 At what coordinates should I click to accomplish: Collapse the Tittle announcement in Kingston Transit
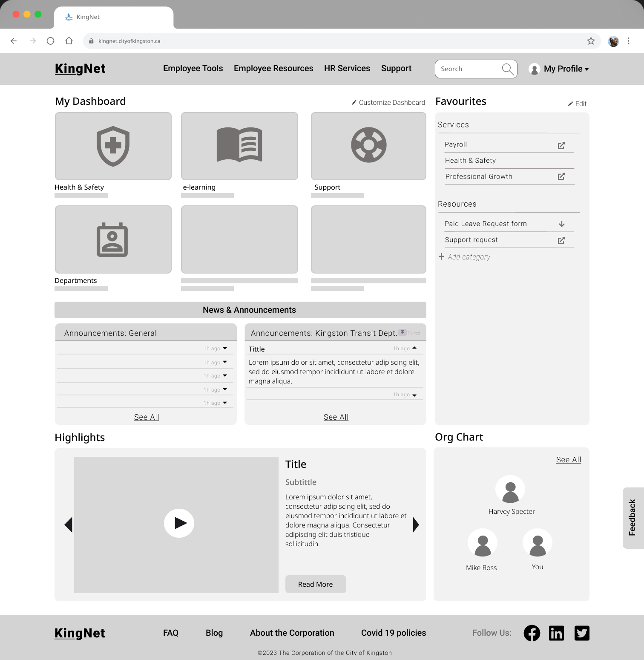pyautogui.click(x=415, y=348)
